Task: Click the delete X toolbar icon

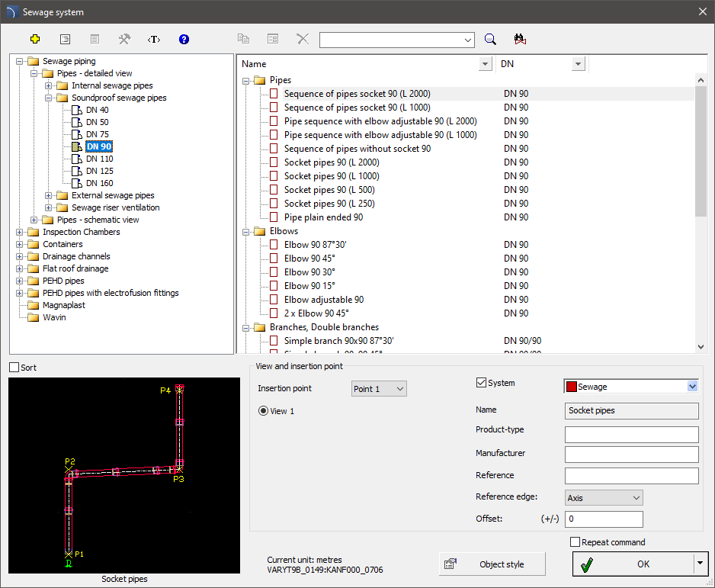Action: click(x=303, y=39)
